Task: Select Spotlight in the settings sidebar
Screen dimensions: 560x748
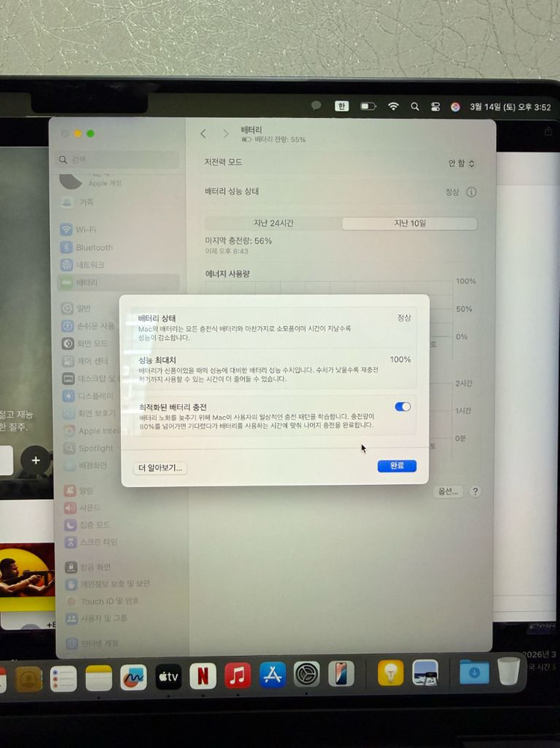Action: [x=89, y=448]
